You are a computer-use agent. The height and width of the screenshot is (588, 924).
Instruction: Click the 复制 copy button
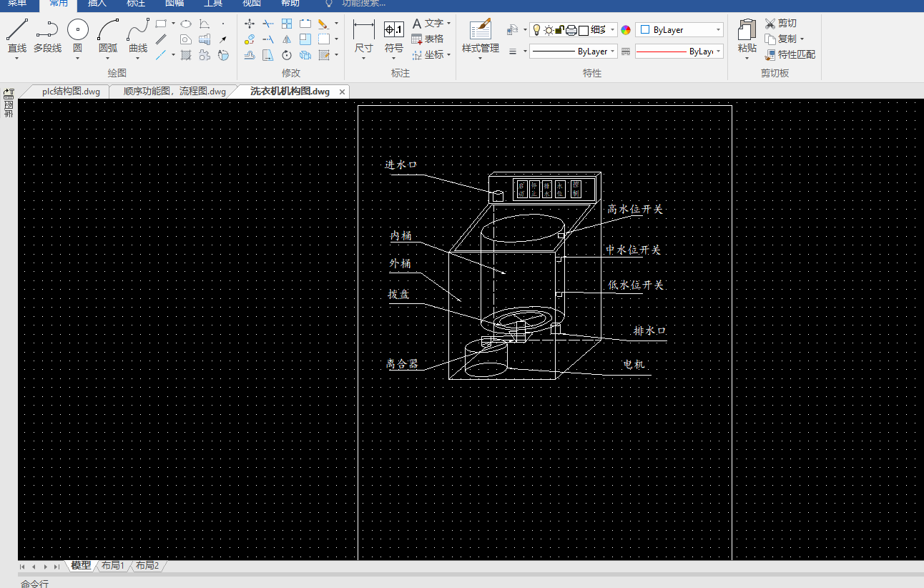780,39
